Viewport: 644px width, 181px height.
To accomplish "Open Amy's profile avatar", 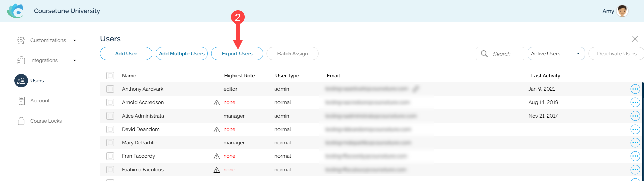I will pyautogui.click(x=622, y=11).
